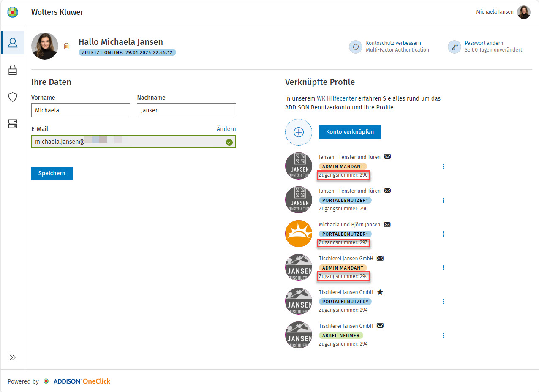Click the Konto verknüpfen button

(x=350, y=132)
